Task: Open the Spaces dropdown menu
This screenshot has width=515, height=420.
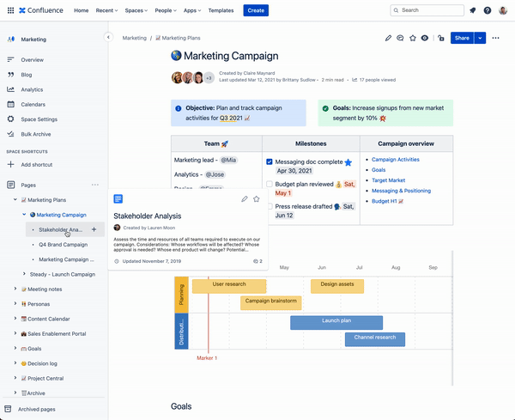Action: point(136,10)
